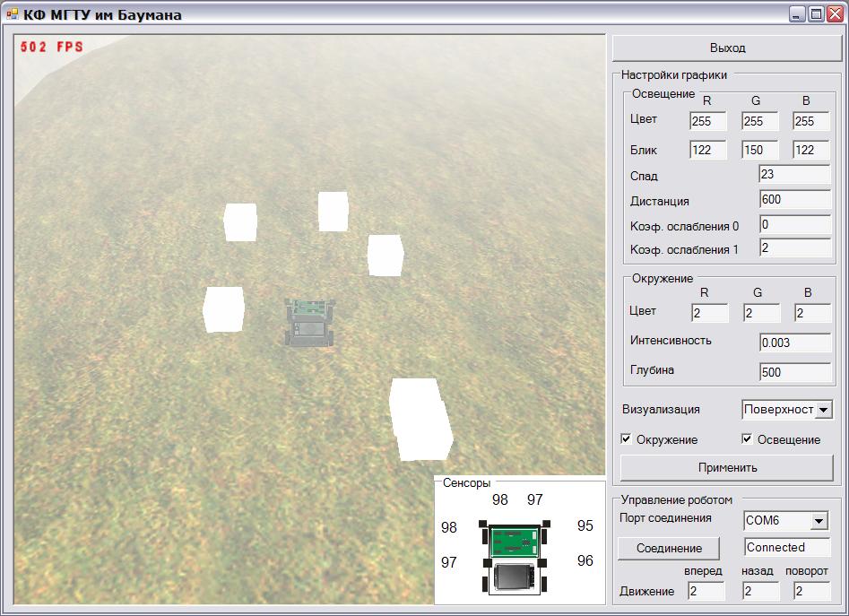
Task: Click the largest white cube obstacle
Action: (420, 419)
